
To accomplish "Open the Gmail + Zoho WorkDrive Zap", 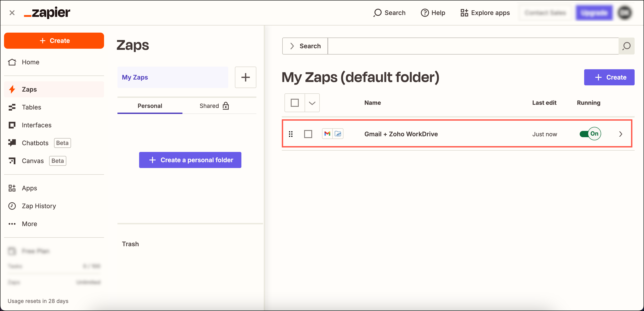I will click(x=401, y=134).
